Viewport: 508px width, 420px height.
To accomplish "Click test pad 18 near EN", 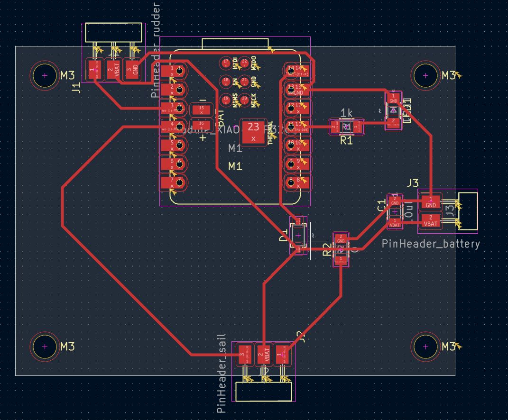I will 225,81.
